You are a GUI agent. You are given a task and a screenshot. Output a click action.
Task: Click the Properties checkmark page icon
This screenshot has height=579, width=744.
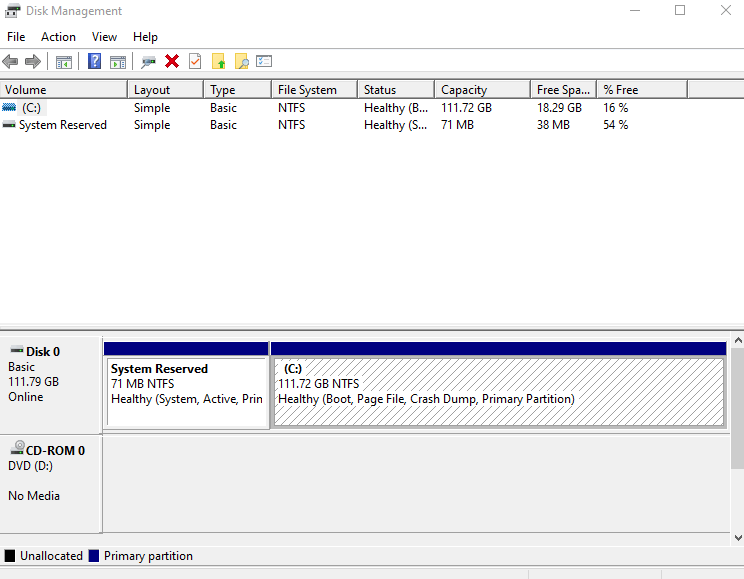point(195,61)
